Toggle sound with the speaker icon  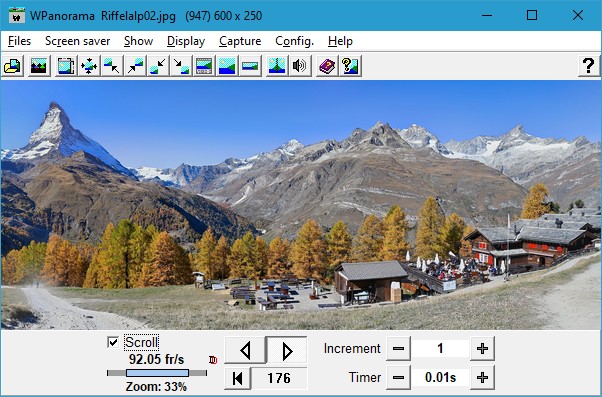click(300, 66)
